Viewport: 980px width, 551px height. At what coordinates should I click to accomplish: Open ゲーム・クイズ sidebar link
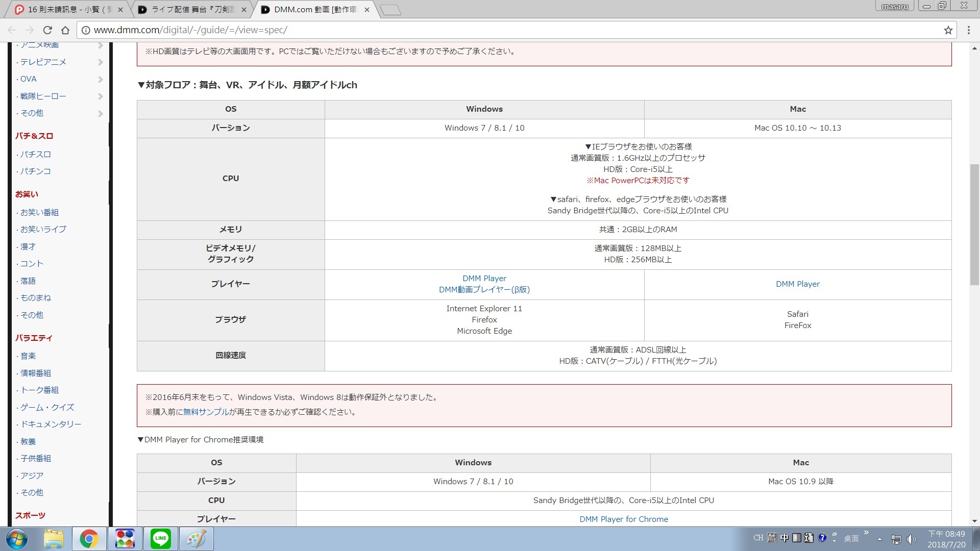[x=47, y=407]
